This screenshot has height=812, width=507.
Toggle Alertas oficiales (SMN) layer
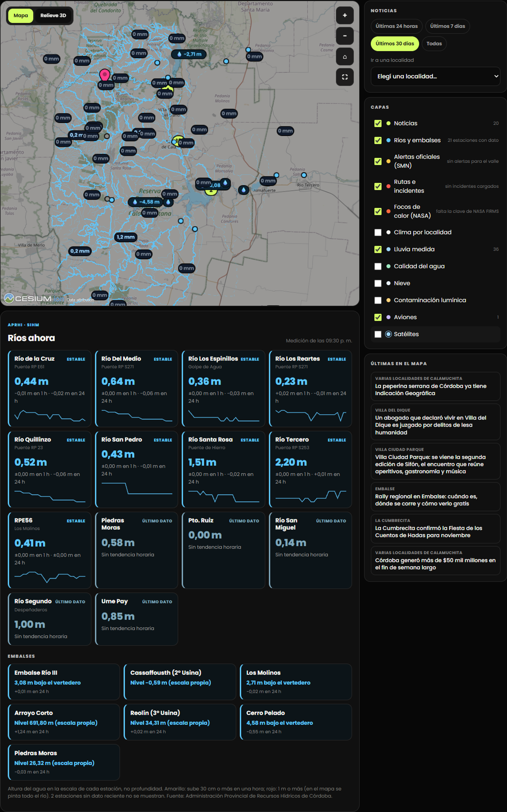(378, 161)
